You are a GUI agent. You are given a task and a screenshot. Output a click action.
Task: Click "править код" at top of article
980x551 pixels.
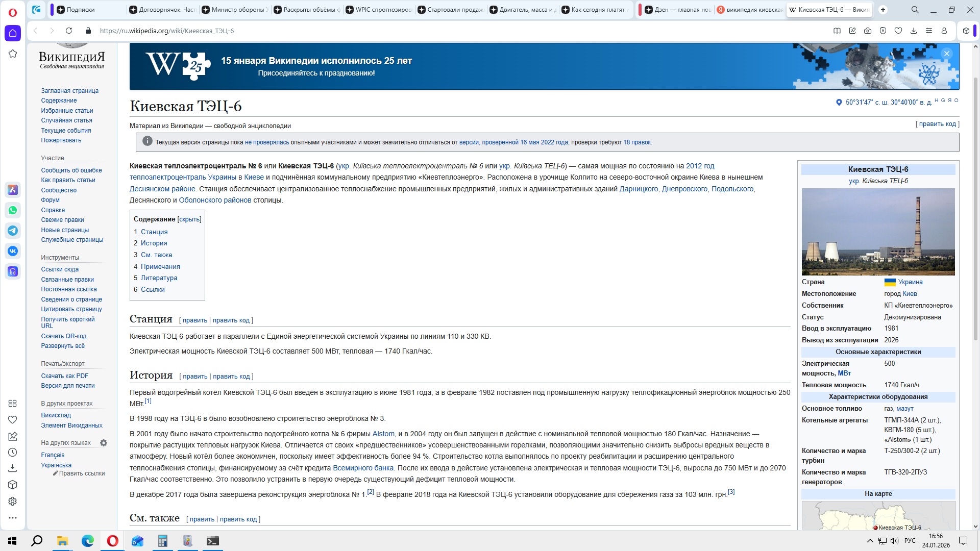pyautogui.click(x=937, y=124)
